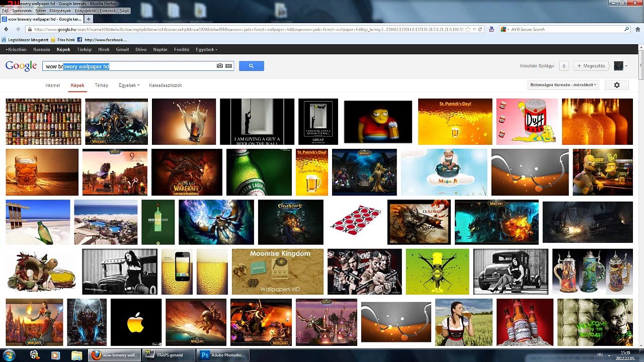Open Fordító in the black Google bar

182,49
